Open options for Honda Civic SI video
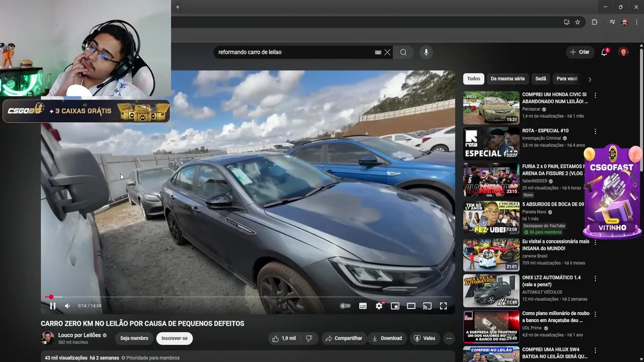The image size is (644, 362). point(595,96)
